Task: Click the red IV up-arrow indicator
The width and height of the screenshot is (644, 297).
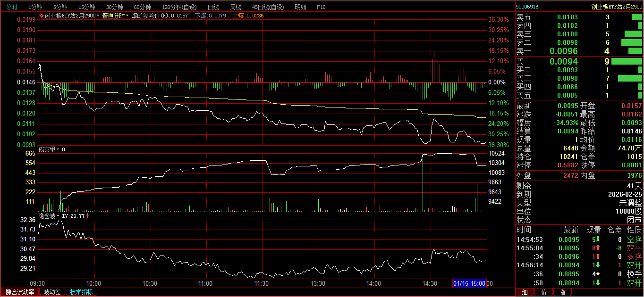Action: click(87, 216)
